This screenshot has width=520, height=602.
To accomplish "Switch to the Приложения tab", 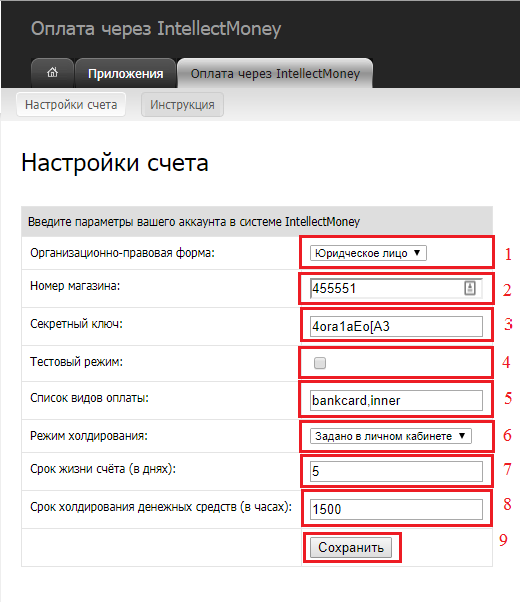I will [126, 73].
